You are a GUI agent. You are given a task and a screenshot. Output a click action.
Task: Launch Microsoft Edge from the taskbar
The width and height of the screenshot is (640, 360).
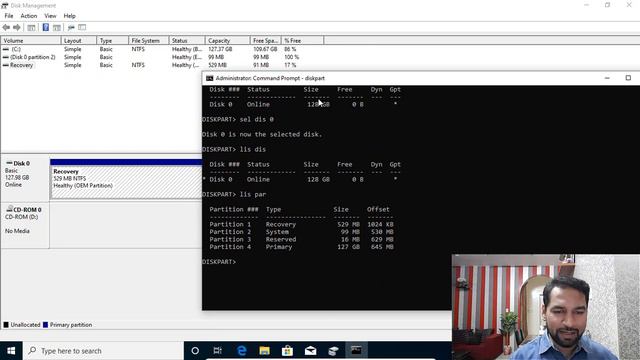click(x=242, y=351)
